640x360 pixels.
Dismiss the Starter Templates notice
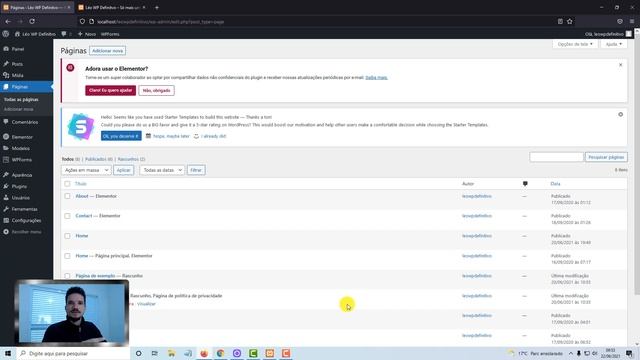point(620,115)
